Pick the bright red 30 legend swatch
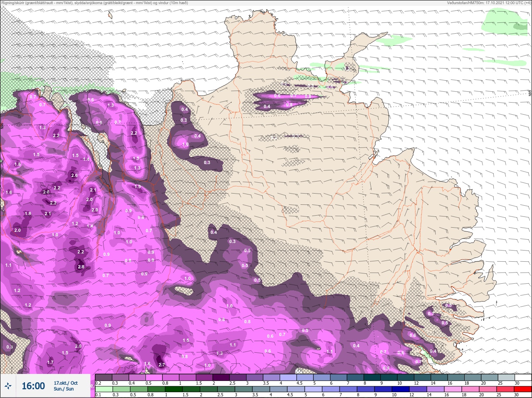The image size is (532, 398). [523, 389]
